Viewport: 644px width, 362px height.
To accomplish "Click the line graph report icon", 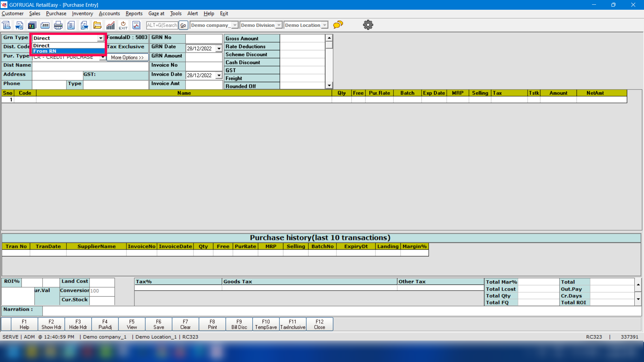I will pos(136,25).
